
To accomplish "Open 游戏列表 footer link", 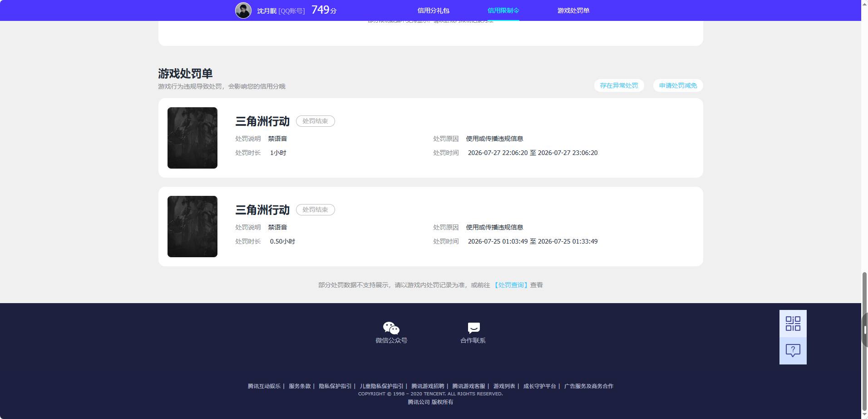I will [504, 386].
